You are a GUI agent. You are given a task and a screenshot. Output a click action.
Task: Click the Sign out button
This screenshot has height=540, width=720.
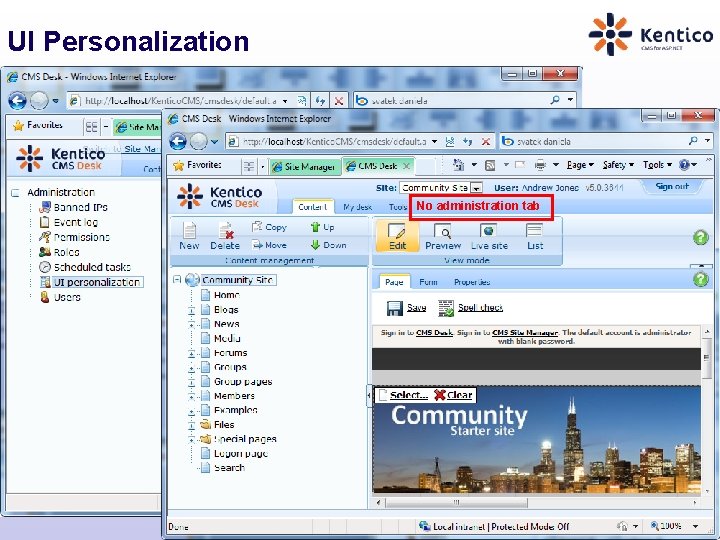point(672,186)
